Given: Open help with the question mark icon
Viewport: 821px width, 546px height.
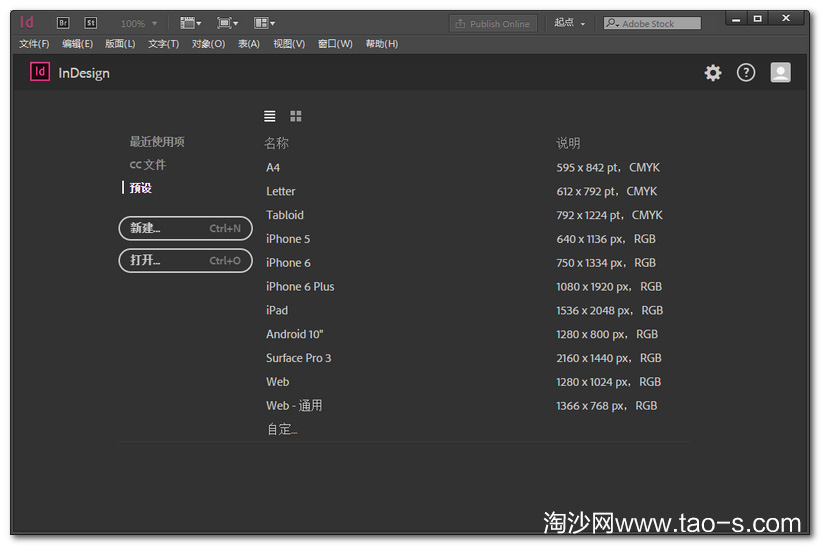Looking at the screenshot, I should [x=746, y=73].
